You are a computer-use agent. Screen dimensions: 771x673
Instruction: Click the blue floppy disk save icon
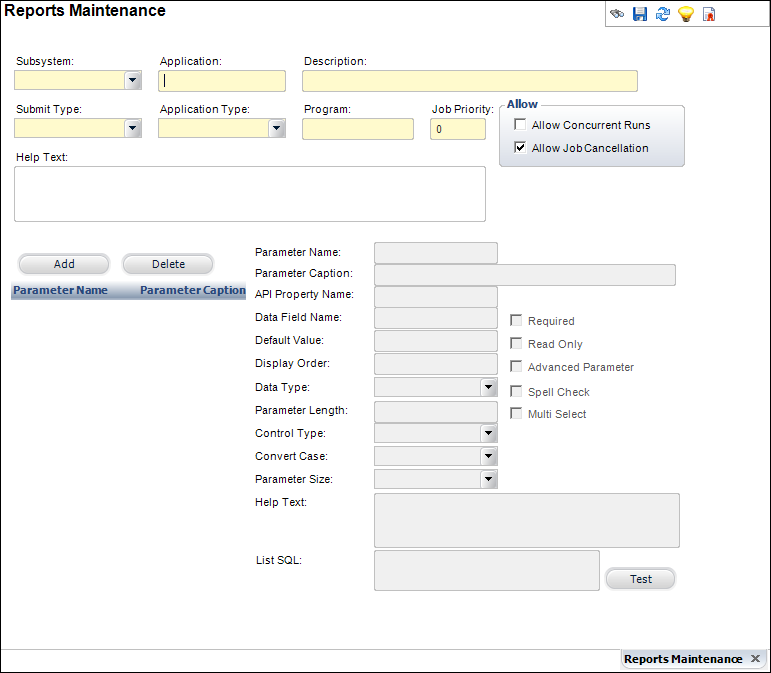(x=640, y=14)
